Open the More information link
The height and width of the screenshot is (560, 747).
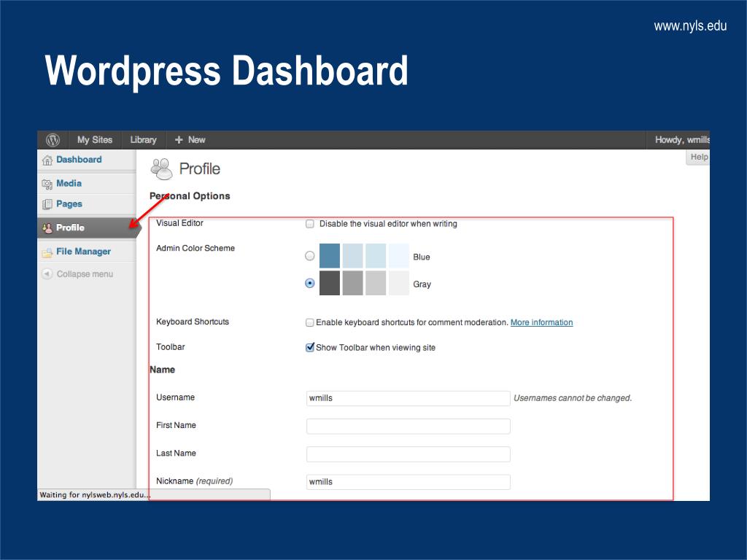[542, 322]
